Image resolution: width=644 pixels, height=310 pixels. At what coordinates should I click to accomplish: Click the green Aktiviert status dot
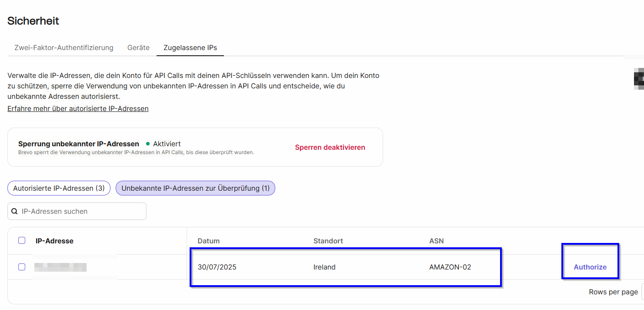(x=148, y=144)
